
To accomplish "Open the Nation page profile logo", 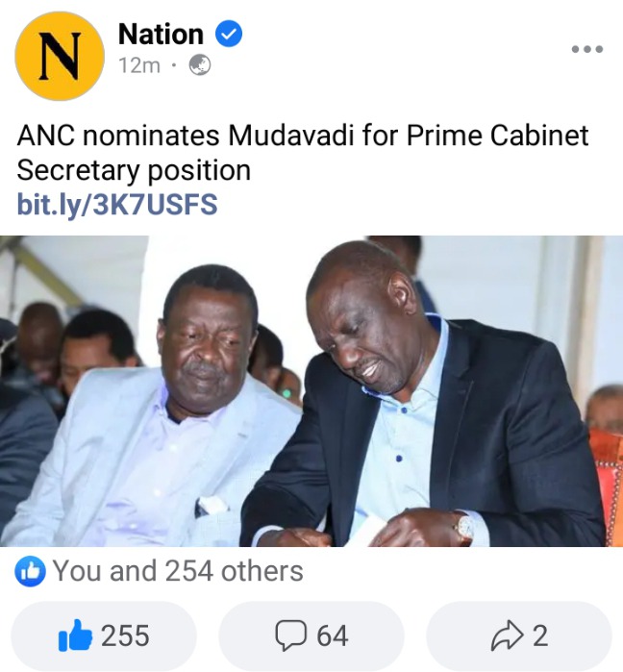I will tap(60, 56).
